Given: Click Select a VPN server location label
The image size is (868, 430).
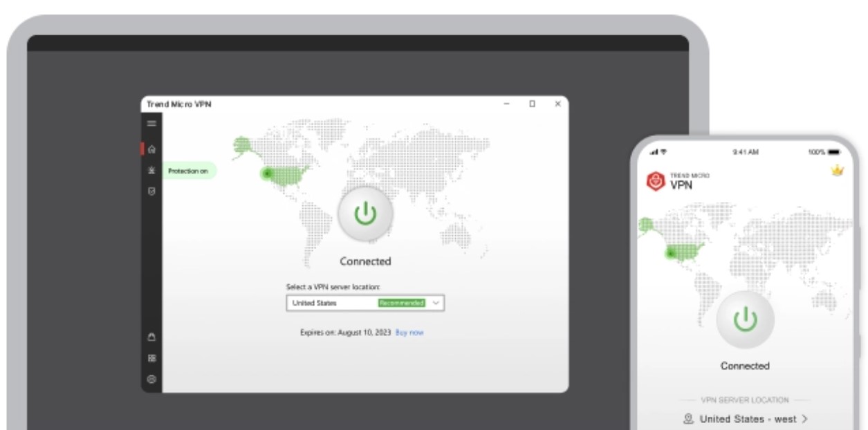Looking at the screenshot, I should 333,286.
